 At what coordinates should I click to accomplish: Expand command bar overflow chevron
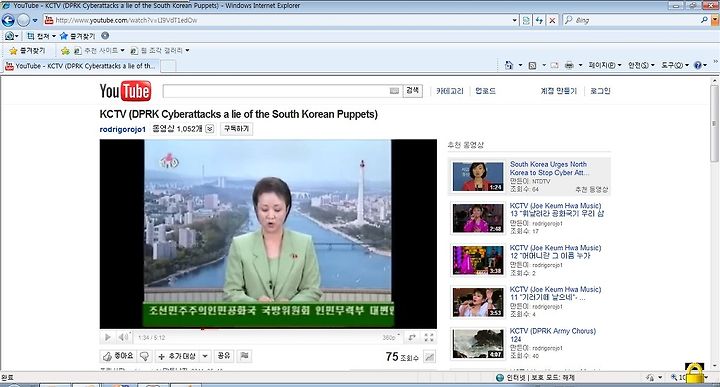pyautogui.click(x=715, y=62)
